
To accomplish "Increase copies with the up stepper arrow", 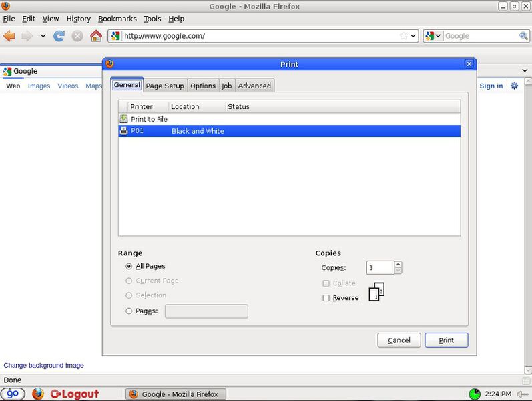I will tap(398, 265).
